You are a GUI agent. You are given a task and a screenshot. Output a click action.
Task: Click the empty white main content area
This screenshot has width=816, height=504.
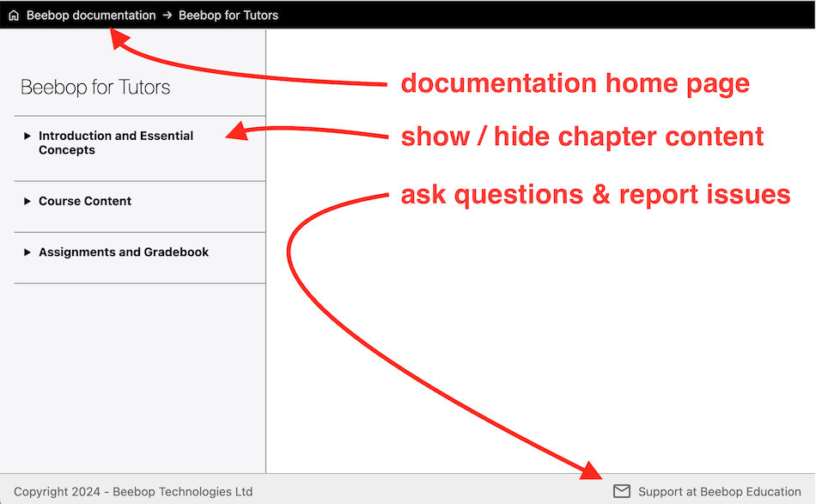tap(539, 343)
